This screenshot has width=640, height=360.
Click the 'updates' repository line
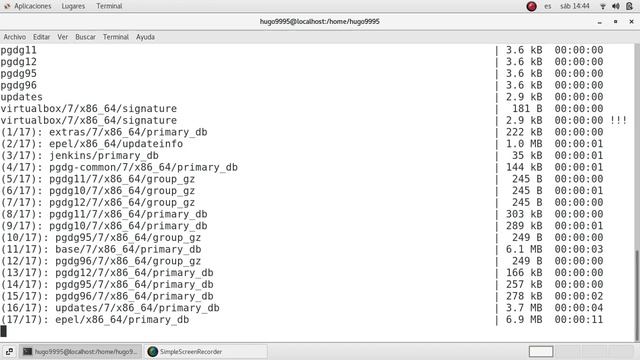(x=21, y=97)
